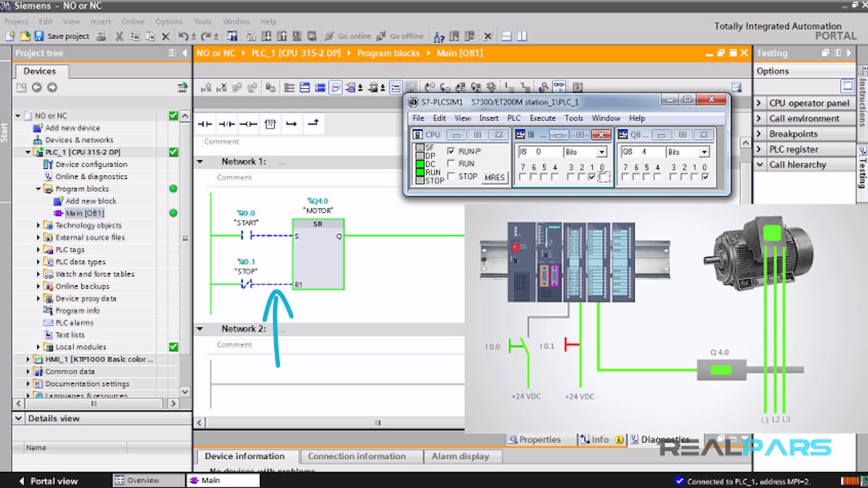Viewport: 868px width, 488px height.
Task: Open the Bits dropdown for IB 0
Action: (x=601, y=152)
